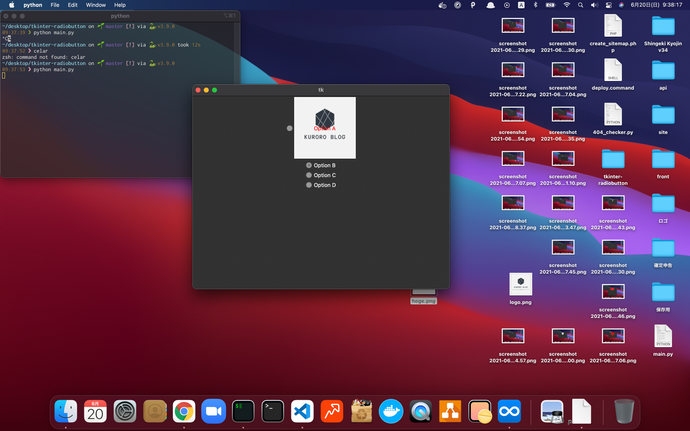This screenshot has width=690, height=431.
Task: Open Control Center in the menu bar
Action: pyautogui.click(x=609, y=5)
